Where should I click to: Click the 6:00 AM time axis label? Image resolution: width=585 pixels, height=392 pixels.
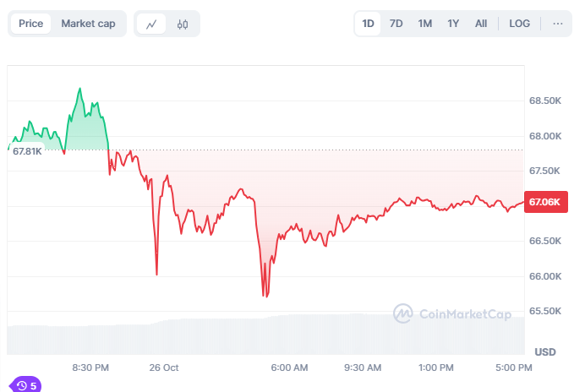point(289,367)
